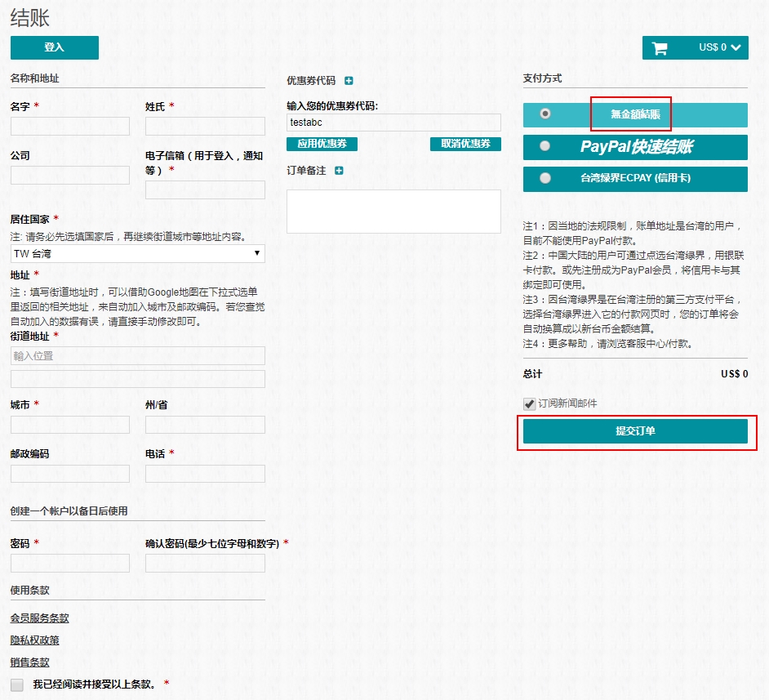Click the 名称和地址 section heading
The height and width of the screenshot is (700, 769).
(x=35, y=78)
